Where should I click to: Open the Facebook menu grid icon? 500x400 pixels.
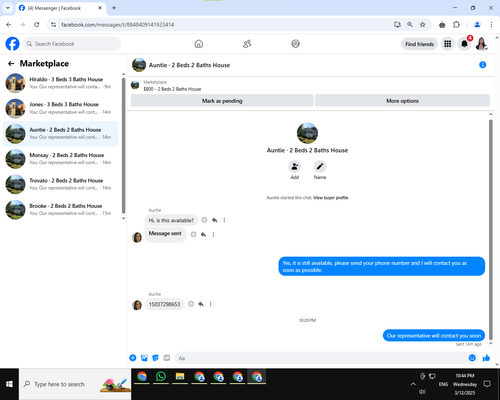(x=448, y=44)
